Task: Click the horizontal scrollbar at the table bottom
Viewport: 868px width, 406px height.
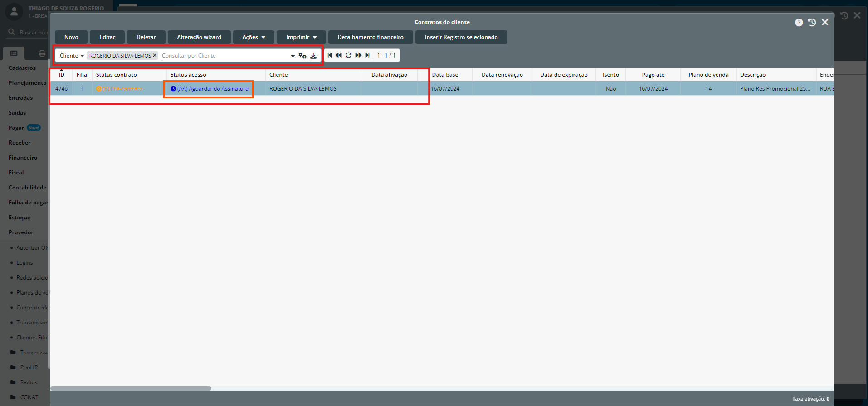Action: pos(131,388)
